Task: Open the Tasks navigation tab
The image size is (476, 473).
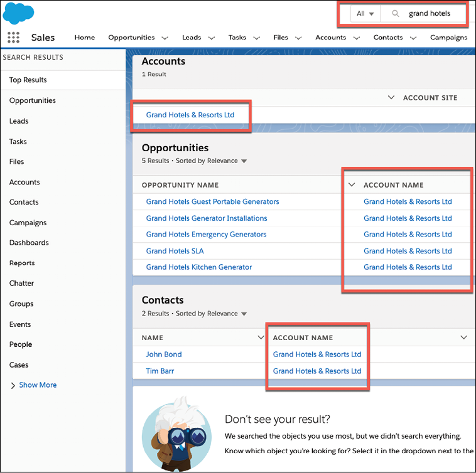Action: coord(237,37)
